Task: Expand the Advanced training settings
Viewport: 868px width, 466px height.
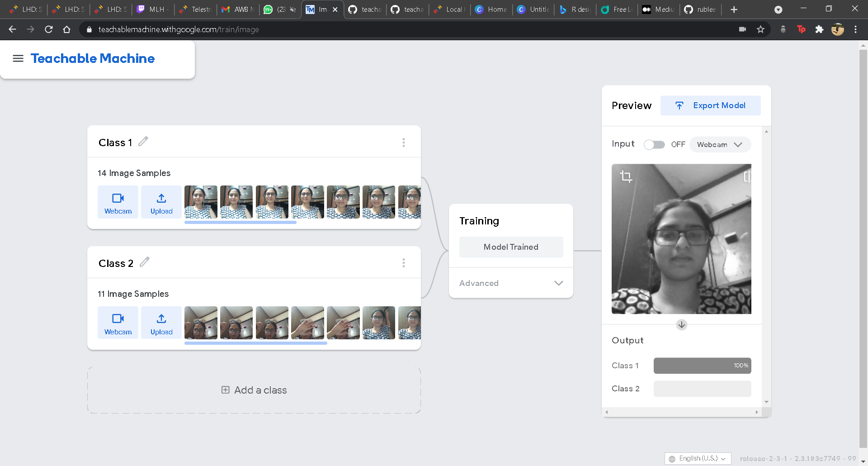Action: (x=511, y=283)
